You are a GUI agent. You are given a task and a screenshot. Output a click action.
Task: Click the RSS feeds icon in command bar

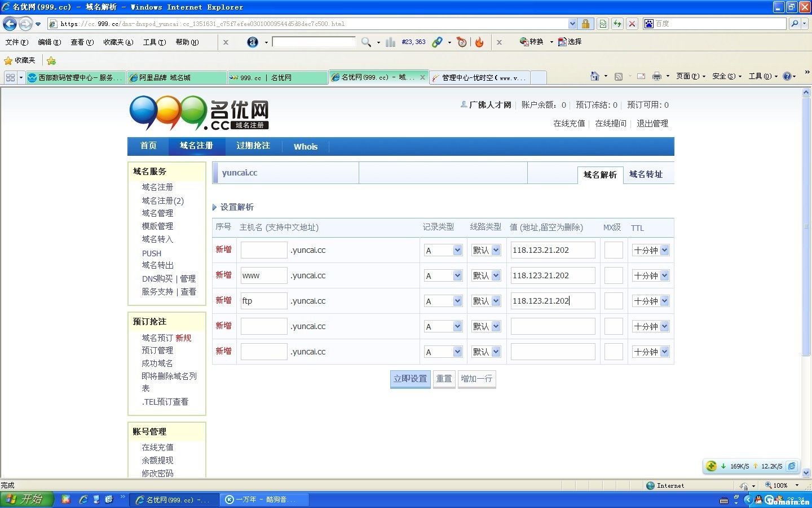click(x=619, y=76)
